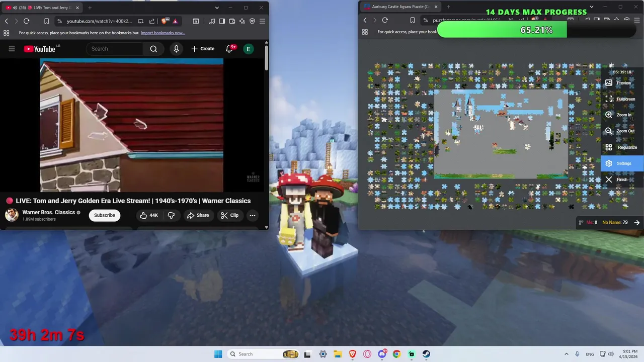Click the Tom and Jerry video player
644x362 pixels.
tap(131, 125)
